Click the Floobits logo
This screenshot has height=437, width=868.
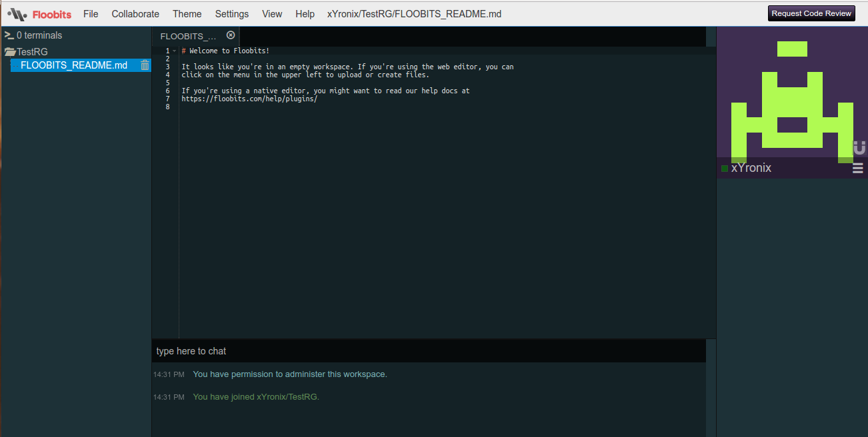click(x=39, y=14)
